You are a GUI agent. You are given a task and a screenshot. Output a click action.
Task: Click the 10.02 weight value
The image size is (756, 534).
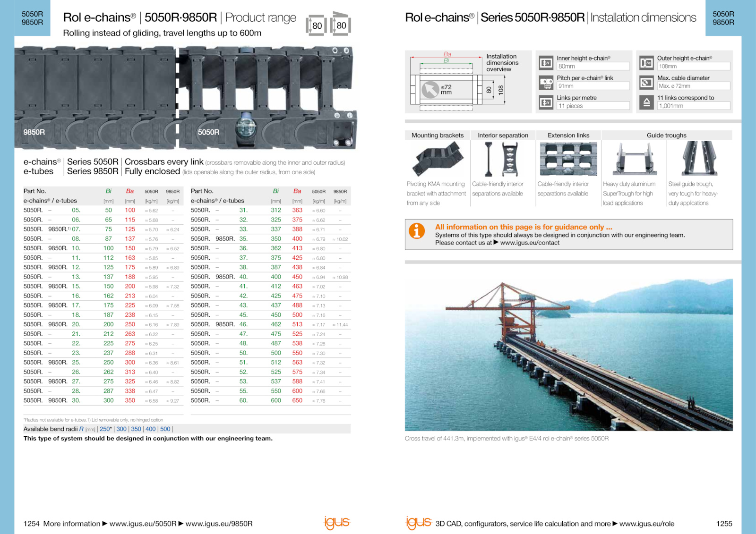[340, 239]
